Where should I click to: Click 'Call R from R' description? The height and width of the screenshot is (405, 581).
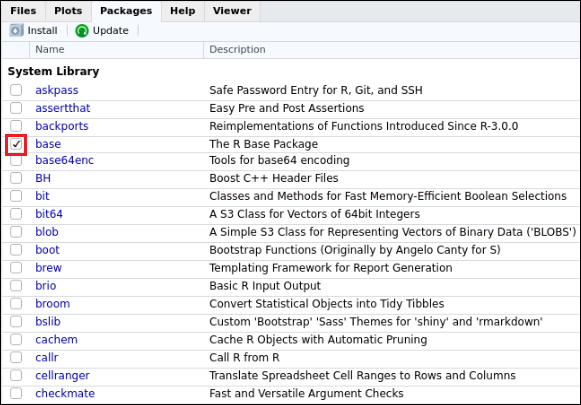click(x=245, y=358)
